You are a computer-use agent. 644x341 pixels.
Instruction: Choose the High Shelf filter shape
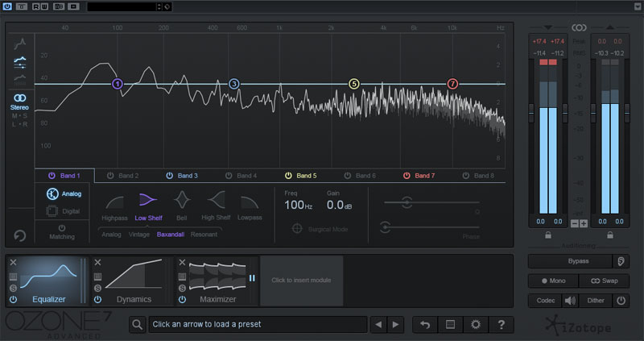click(216, 206)
